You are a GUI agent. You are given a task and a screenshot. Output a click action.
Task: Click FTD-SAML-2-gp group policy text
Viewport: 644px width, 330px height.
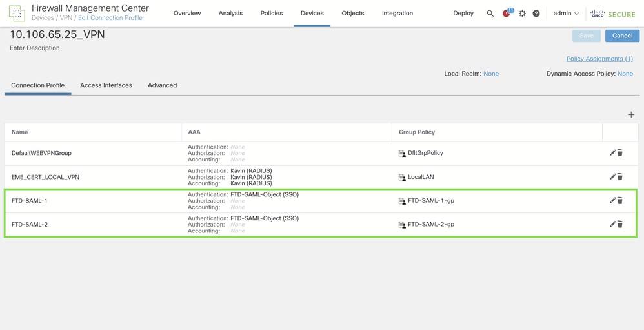pyautogui.click(x=431, y=224)
